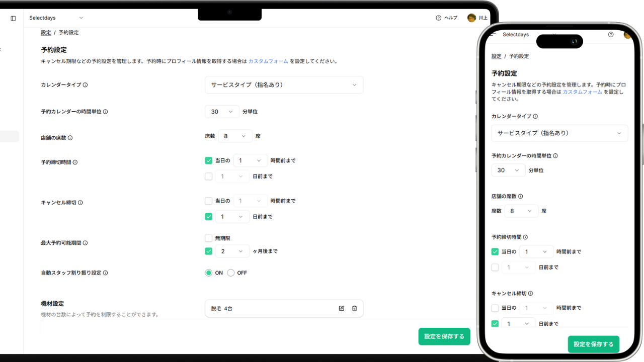Show the 最大予約可能期間 info tooltip icon
This screenshot has width=644, height=362.
coord(85,243)
